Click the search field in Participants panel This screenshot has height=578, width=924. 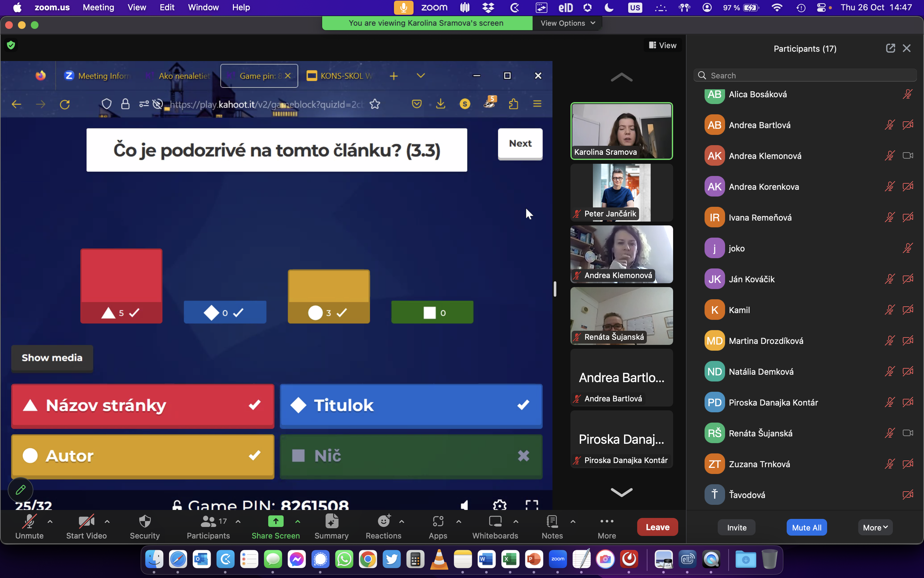coord(805,75)
